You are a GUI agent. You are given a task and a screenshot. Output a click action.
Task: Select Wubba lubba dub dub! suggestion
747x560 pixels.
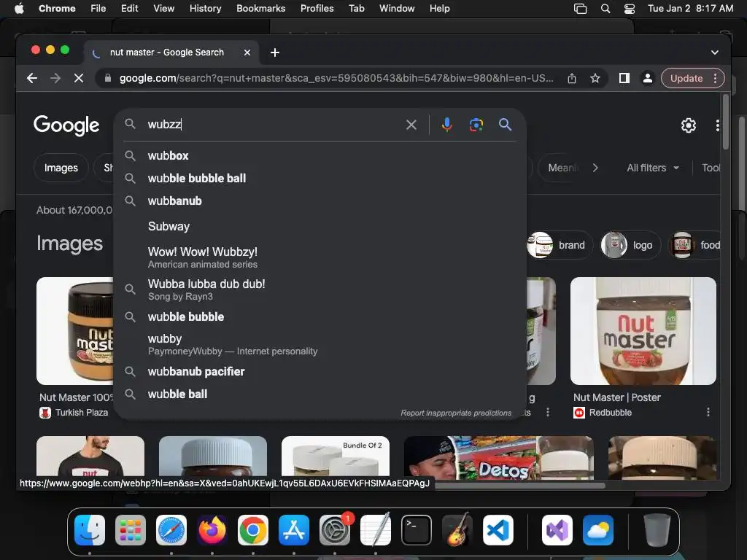pos(320,289)
